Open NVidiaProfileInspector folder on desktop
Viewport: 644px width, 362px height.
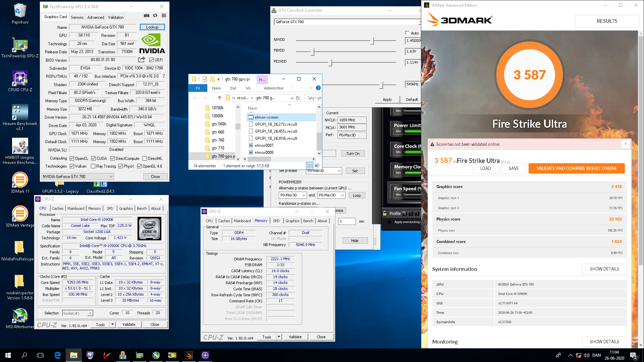(19, 250)
